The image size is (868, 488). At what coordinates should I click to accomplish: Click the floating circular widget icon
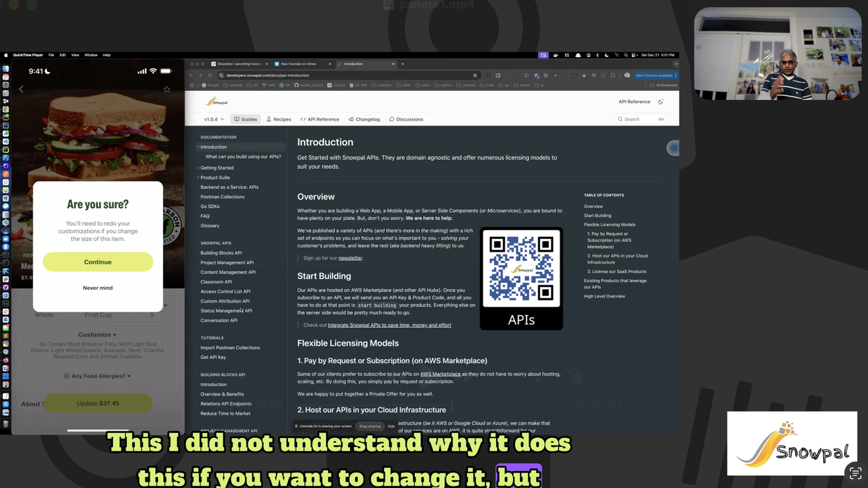[673, 148]
